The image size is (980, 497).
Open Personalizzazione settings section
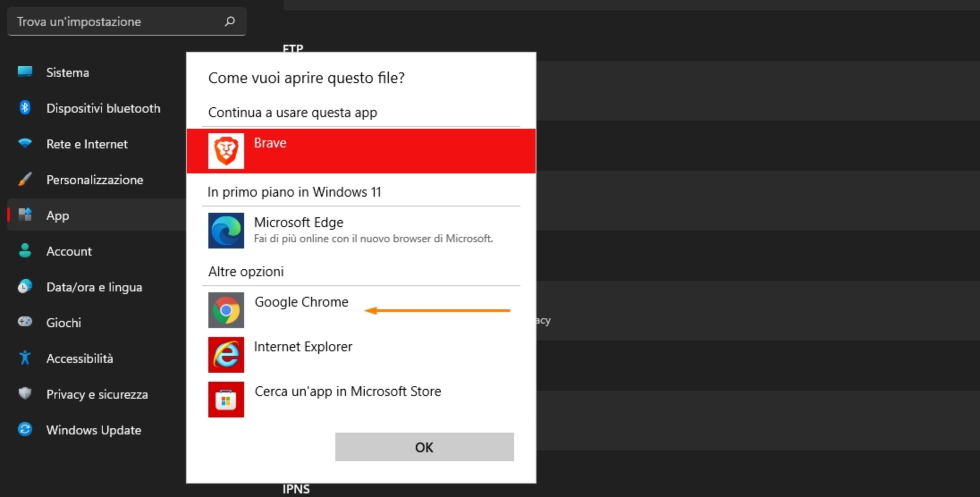point(93,179)
